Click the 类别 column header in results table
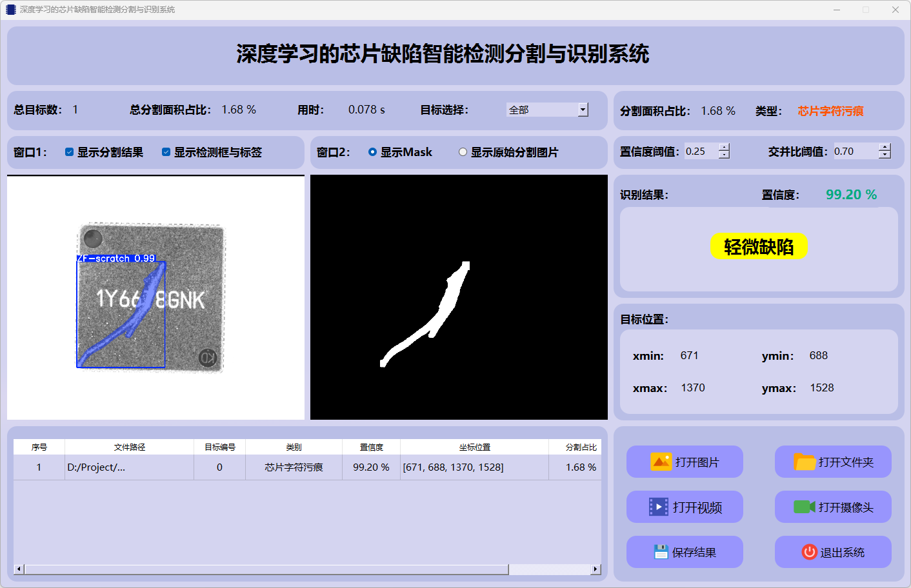911x588 pixels. (x=294, y=447)
